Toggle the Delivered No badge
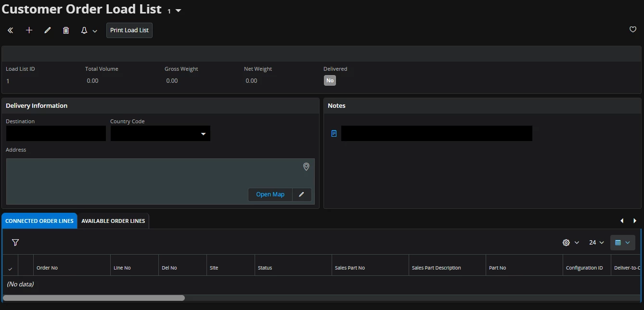This screenshot has height=310, width=644. pos(330,81)
